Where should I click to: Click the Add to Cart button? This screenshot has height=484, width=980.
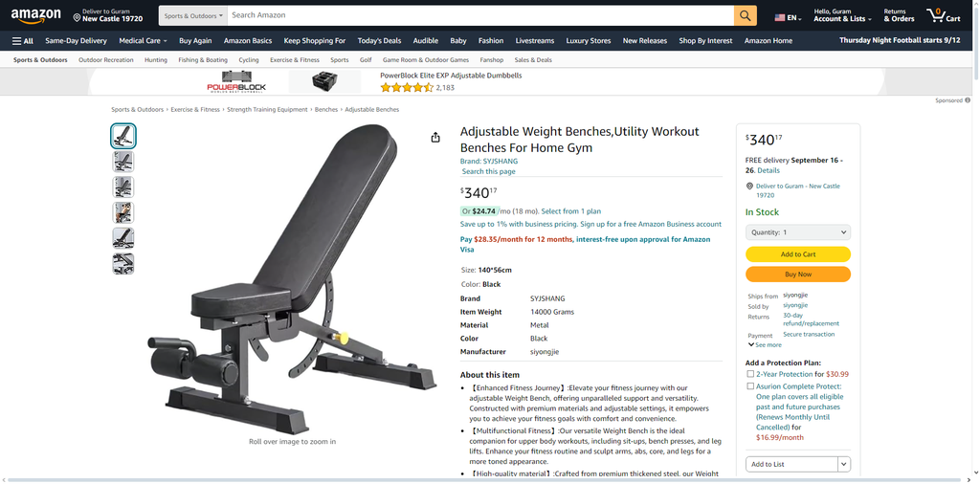[x=797, y=254]
